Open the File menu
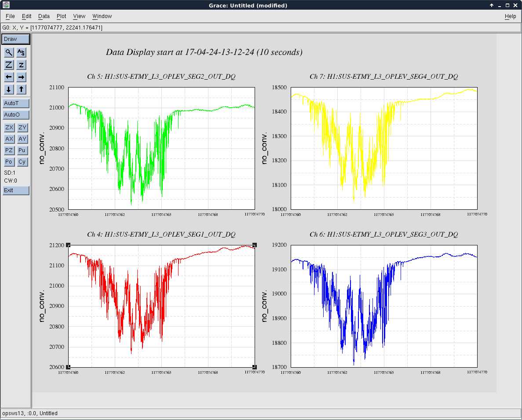Screen dimensions: 522x420 [10, 16]
